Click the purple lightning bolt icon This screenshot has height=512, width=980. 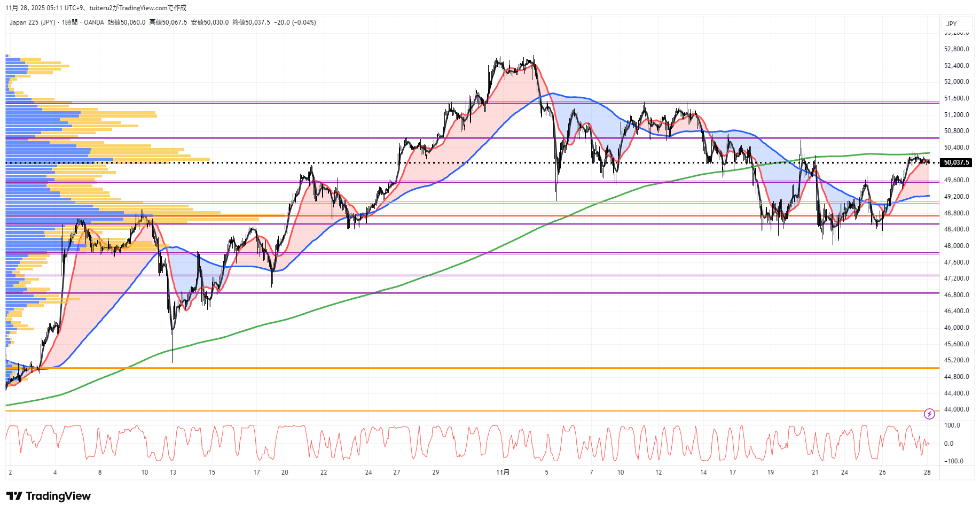pyautogui.click(x=929, y=414)
